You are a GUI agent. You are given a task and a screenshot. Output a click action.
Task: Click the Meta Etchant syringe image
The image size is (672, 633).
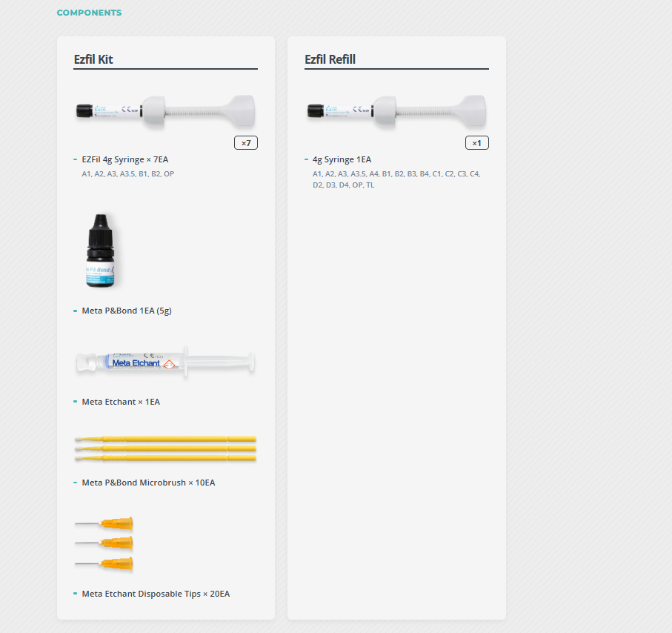click(x=165, y=362)
